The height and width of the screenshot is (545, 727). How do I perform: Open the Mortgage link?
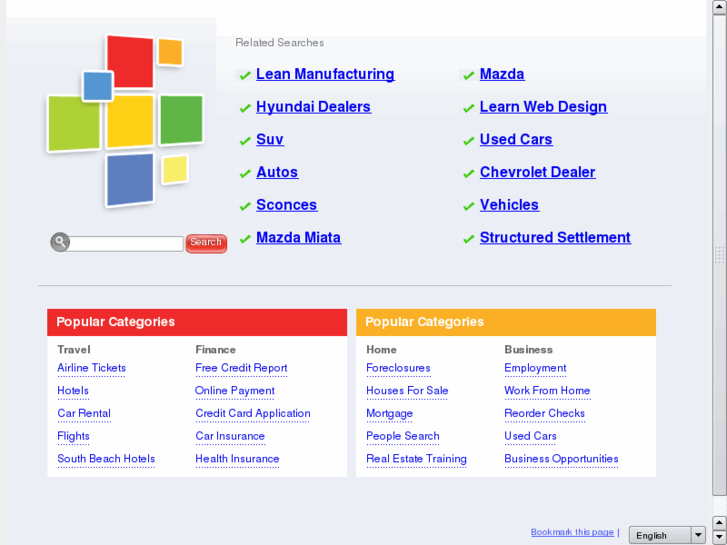tap(389, 414)
